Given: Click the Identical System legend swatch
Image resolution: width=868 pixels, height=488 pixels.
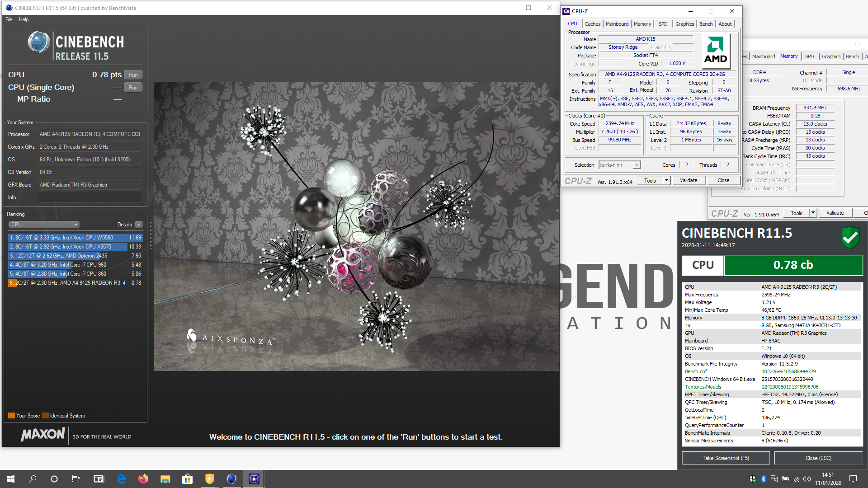Looking at the screenshot, I should pyautogui.click(x=45, y=416).
